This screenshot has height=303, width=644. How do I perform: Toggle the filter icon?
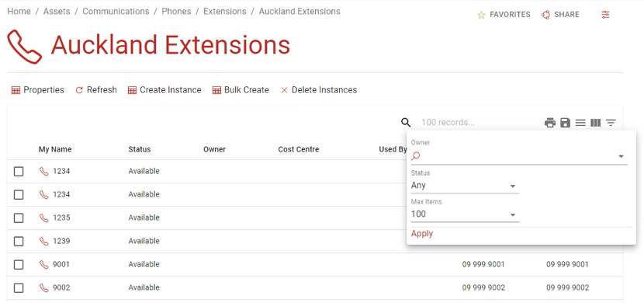point(611,123)
